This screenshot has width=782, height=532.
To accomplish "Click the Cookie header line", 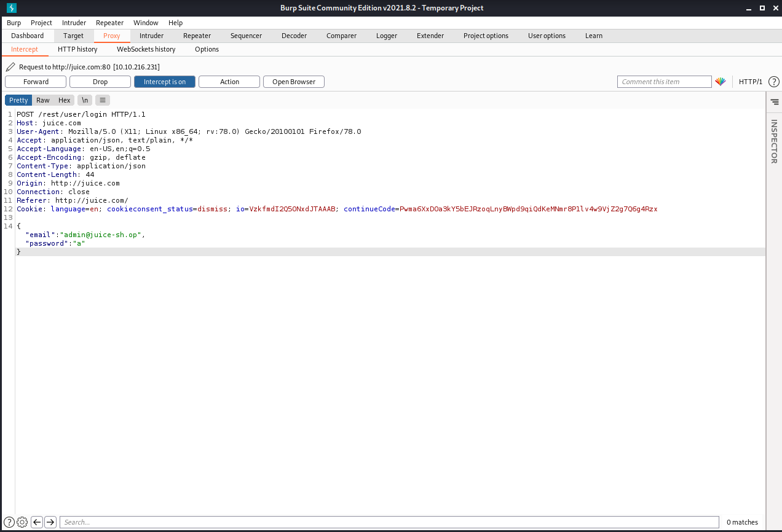I will click(x=337, y=209).
